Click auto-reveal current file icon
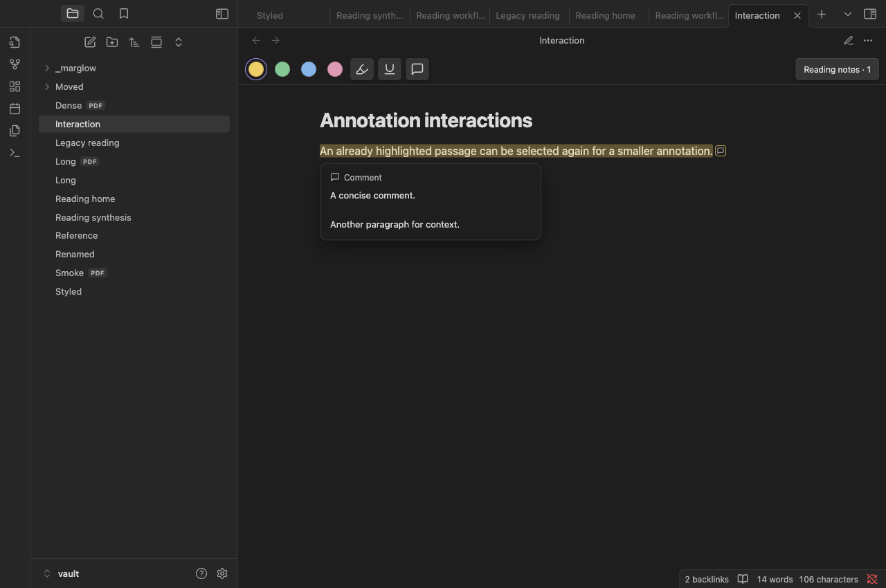886x588 pixels. click(x=156, y=42)
